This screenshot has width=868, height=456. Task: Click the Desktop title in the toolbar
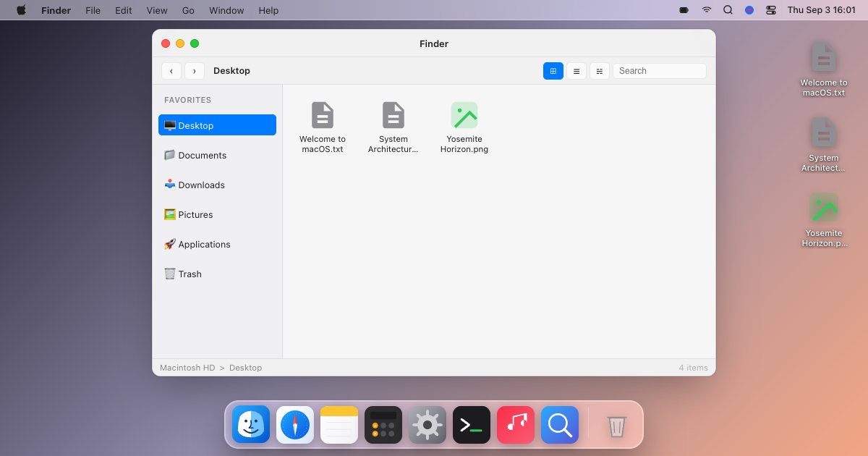231,71
